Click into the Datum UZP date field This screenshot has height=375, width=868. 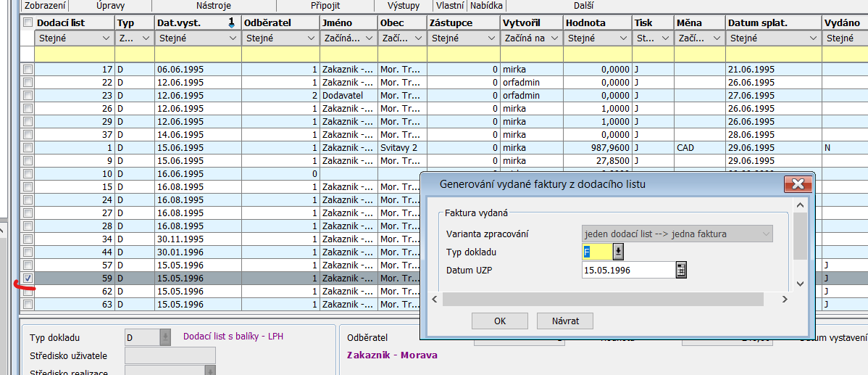click(x=627, y=270)
